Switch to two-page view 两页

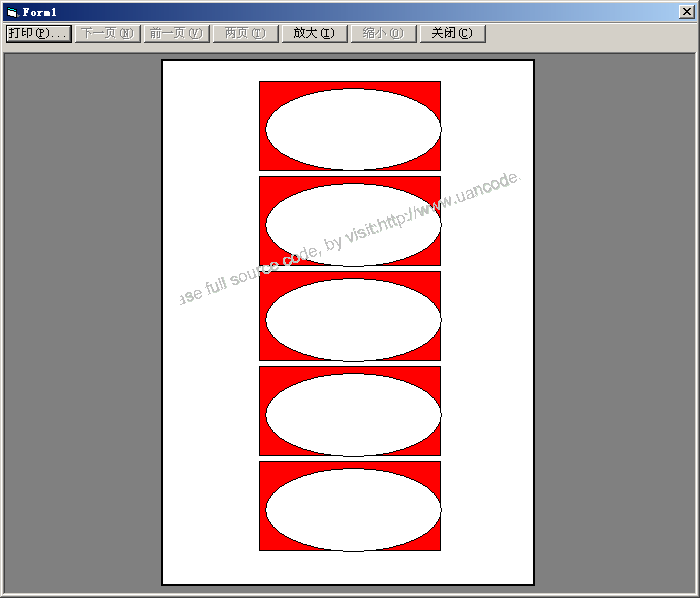tap(245, 33)
